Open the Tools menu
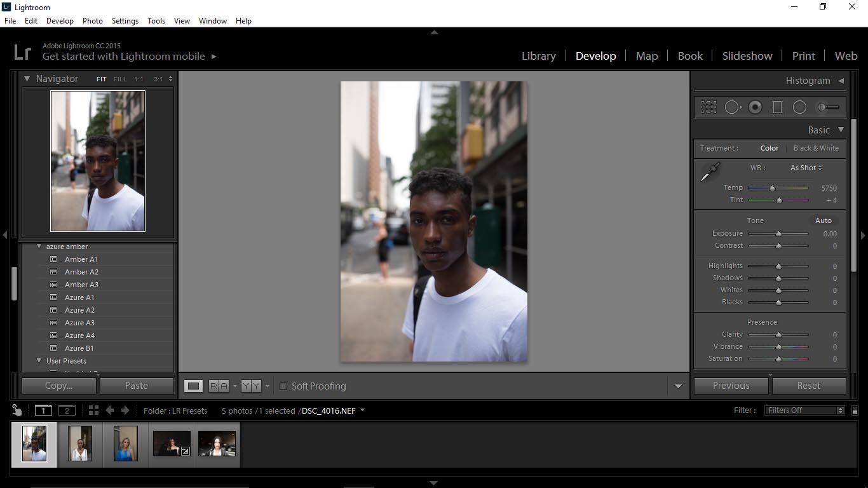This screenshot has width=868, height=488. point(156,21)
